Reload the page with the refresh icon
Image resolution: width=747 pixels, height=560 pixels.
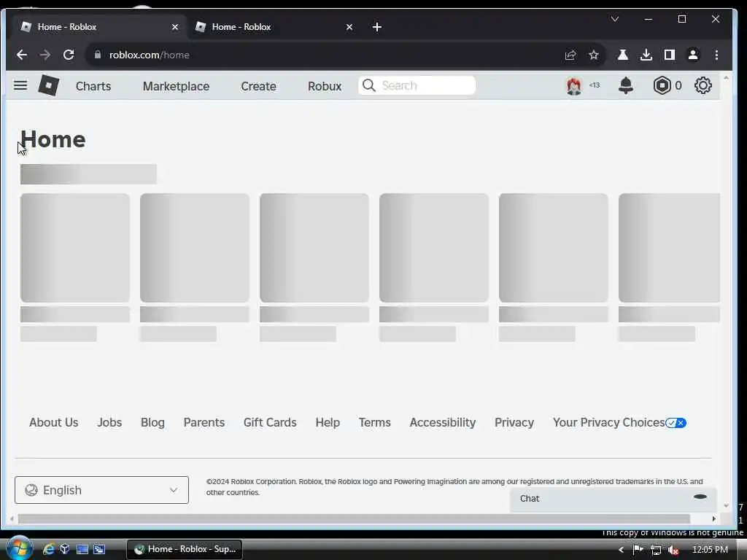pos(69,55)
